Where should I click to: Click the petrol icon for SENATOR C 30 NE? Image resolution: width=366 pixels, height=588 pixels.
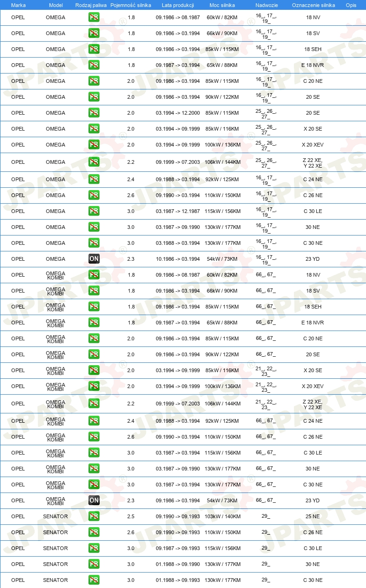[x=94, y=580]
